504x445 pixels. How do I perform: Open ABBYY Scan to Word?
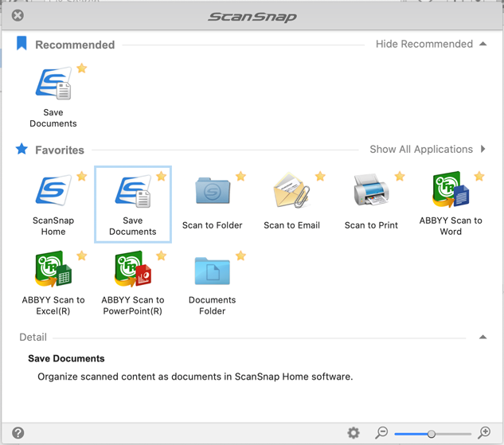click(x=451, y=189)
